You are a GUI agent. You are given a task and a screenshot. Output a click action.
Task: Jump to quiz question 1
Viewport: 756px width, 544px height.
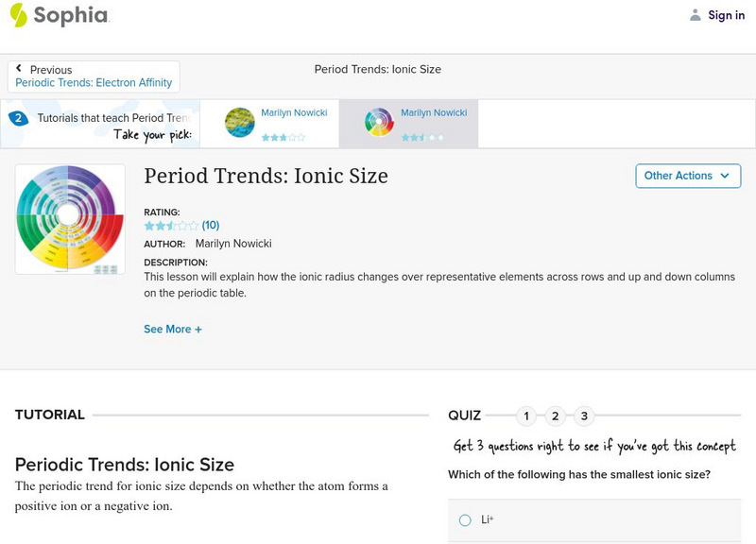point(526,416)
